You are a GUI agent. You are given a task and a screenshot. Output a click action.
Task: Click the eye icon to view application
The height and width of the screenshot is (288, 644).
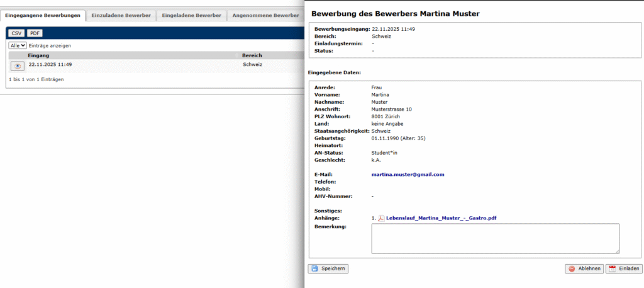click(17, 65)
